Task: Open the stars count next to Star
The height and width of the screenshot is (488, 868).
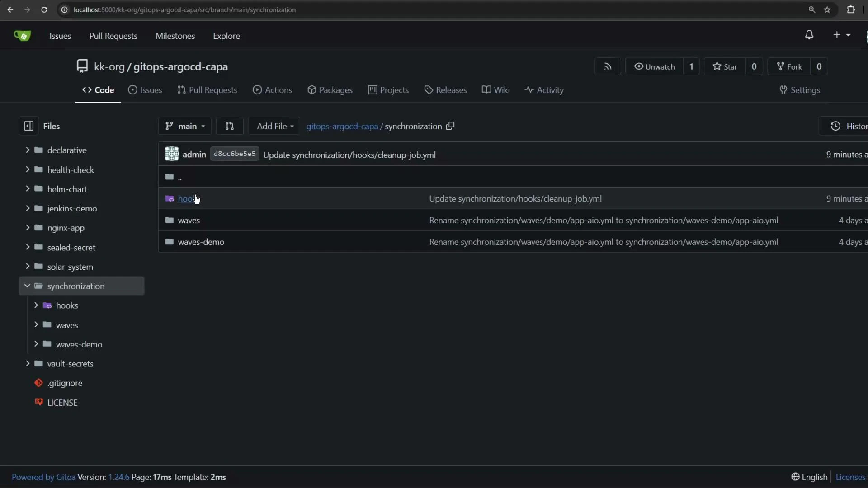Action: tap(754, 66)
